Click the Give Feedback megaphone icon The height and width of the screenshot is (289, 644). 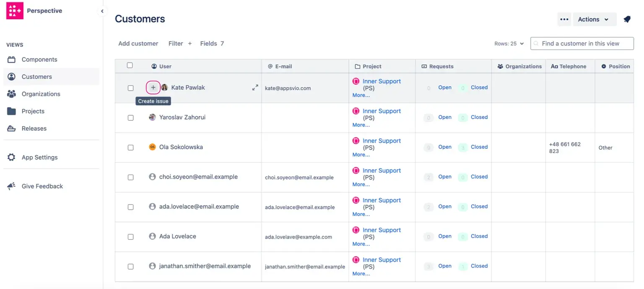pos(11,186)
